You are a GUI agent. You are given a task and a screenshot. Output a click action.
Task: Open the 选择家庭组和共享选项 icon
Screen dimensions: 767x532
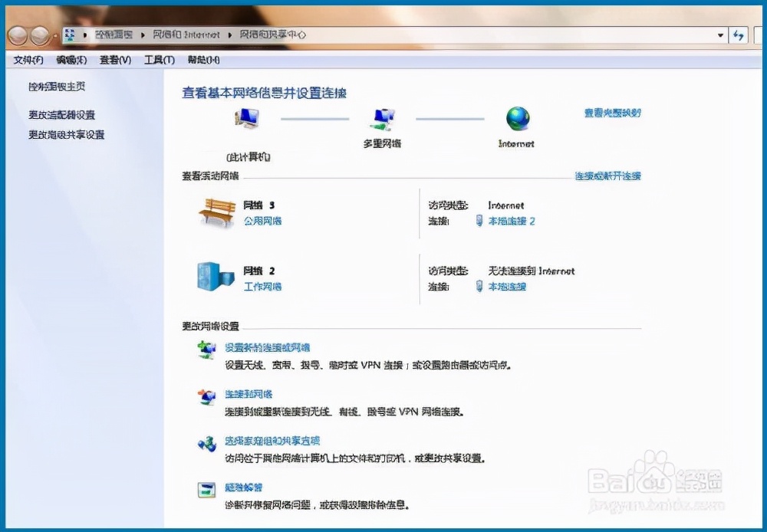click(206, 442)
